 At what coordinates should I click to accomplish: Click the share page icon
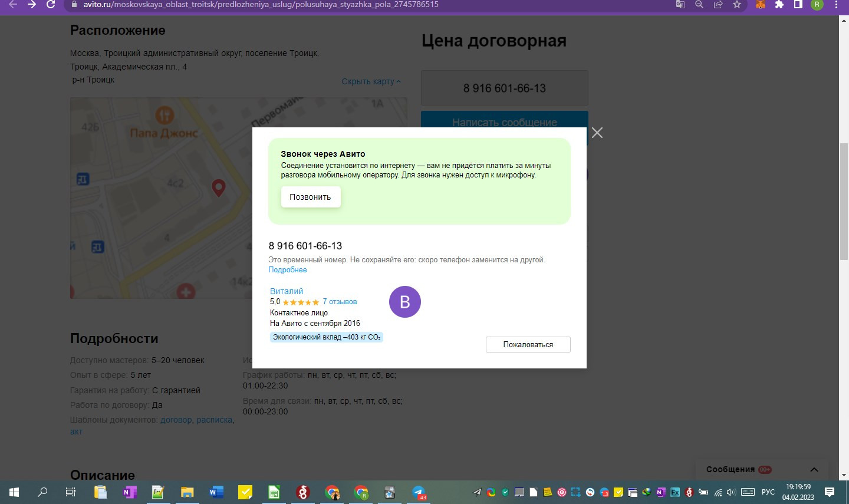tap(718, 4)
